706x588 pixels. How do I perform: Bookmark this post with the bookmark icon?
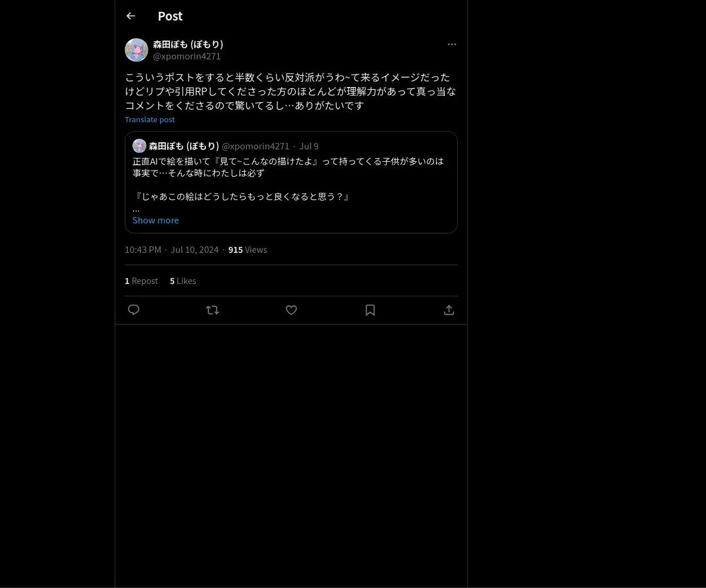coord(370,310)
